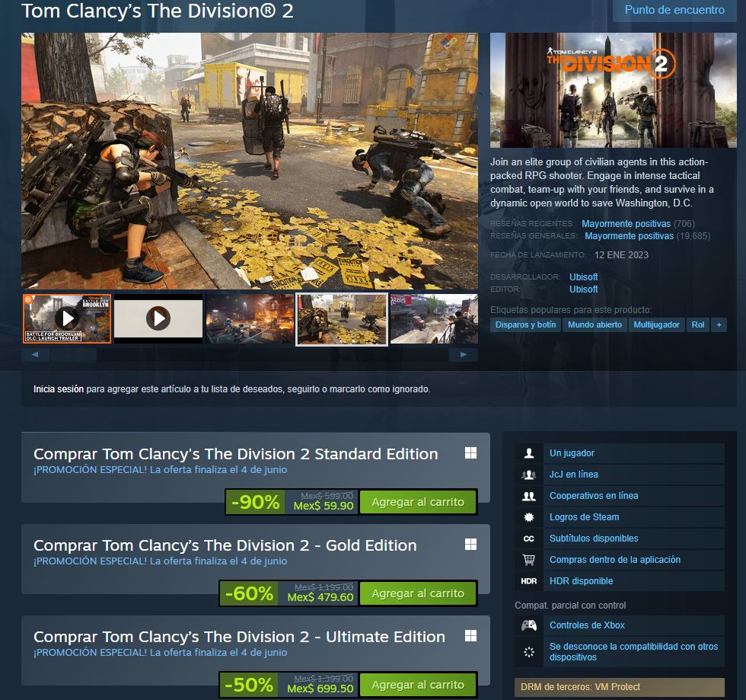This screenshot has height=700, width=746.
Task: Click the CC subtitles icon
Action: point(528,539)
